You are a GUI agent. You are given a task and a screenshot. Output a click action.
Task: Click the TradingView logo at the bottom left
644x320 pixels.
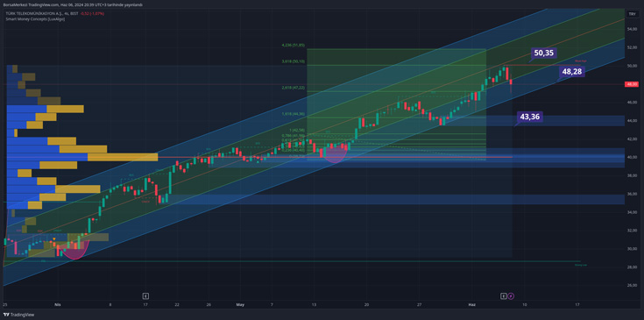click(x=19, y=315)
